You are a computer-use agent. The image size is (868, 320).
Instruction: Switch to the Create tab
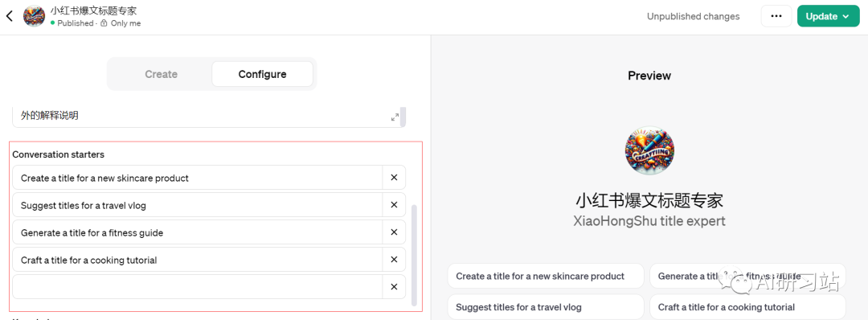pos(161,74)
